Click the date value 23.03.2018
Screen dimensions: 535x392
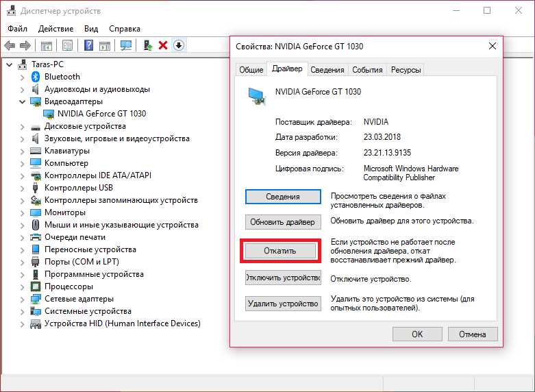point(382,137)
